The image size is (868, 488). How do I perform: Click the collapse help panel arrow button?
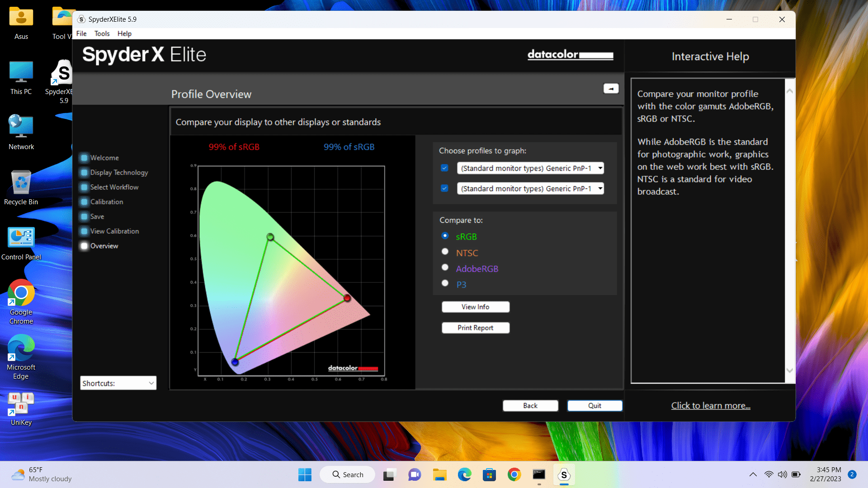click(x=611, y=89)
